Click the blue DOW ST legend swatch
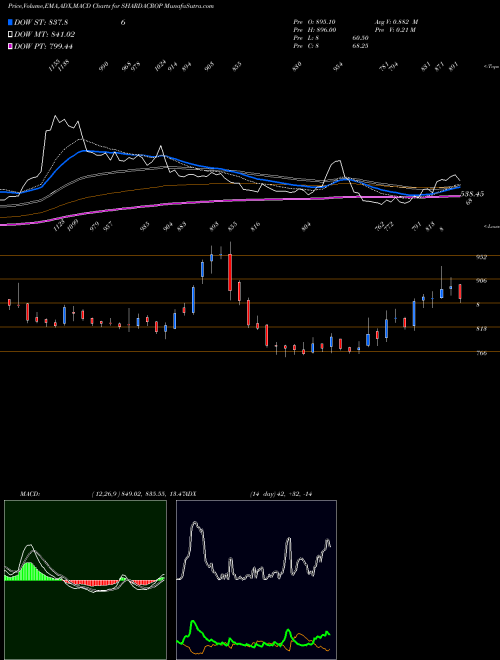 10,23
